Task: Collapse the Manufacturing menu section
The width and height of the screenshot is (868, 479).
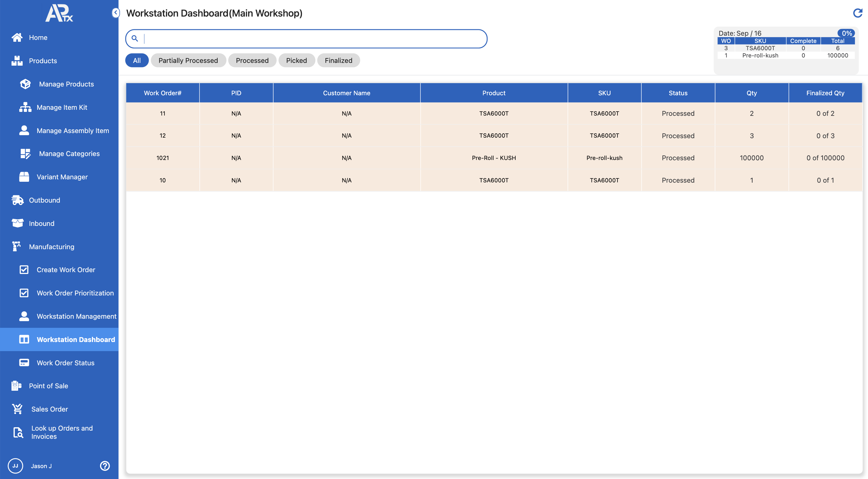Action: point(51,247)
